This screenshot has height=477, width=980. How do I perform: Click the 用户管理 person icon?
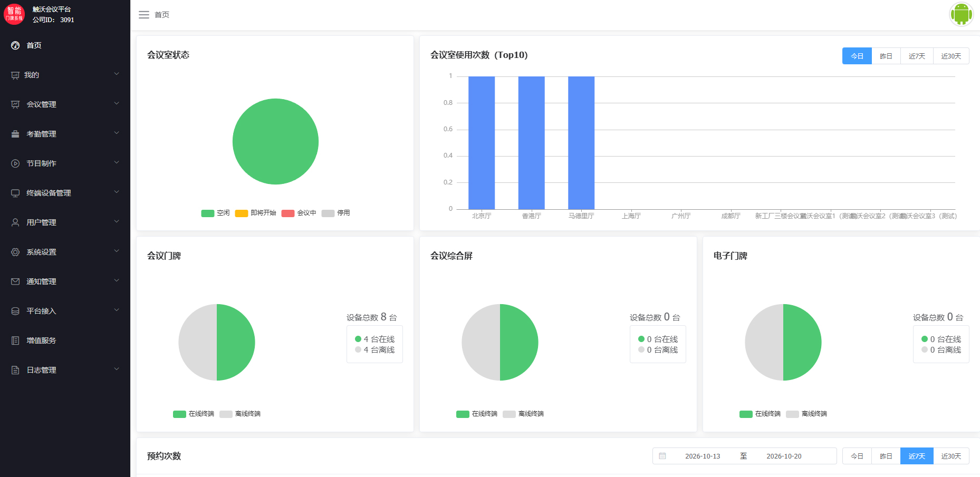pyautogui.click(x=15, y=222)
